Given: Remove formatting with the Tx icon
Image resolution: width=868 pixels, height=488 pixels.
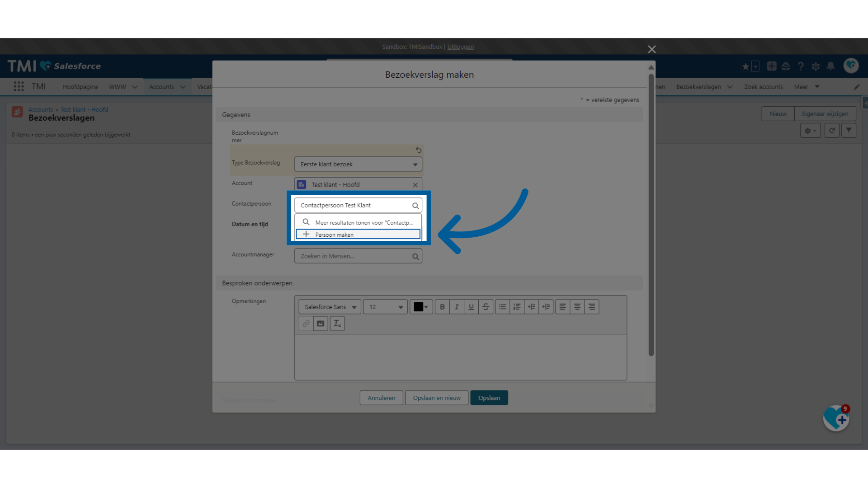Looking at the screenshot, I should [x=337, y=324].
